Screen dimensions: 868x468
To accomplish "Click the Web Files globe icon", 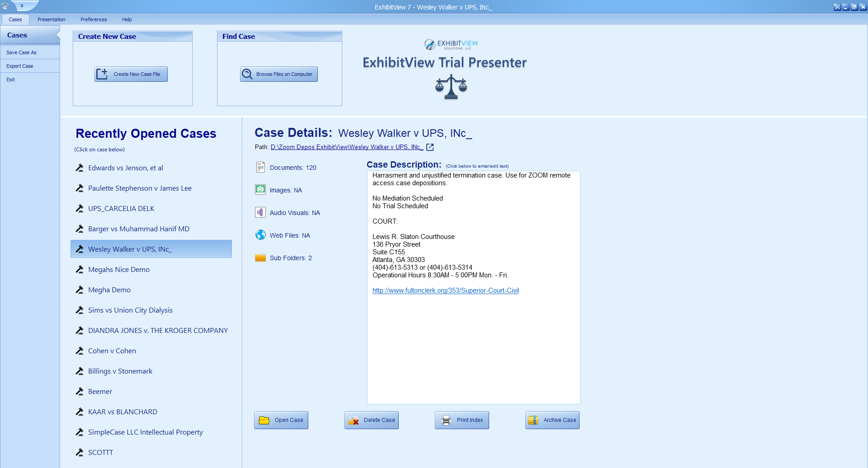I will coord(260,235).
